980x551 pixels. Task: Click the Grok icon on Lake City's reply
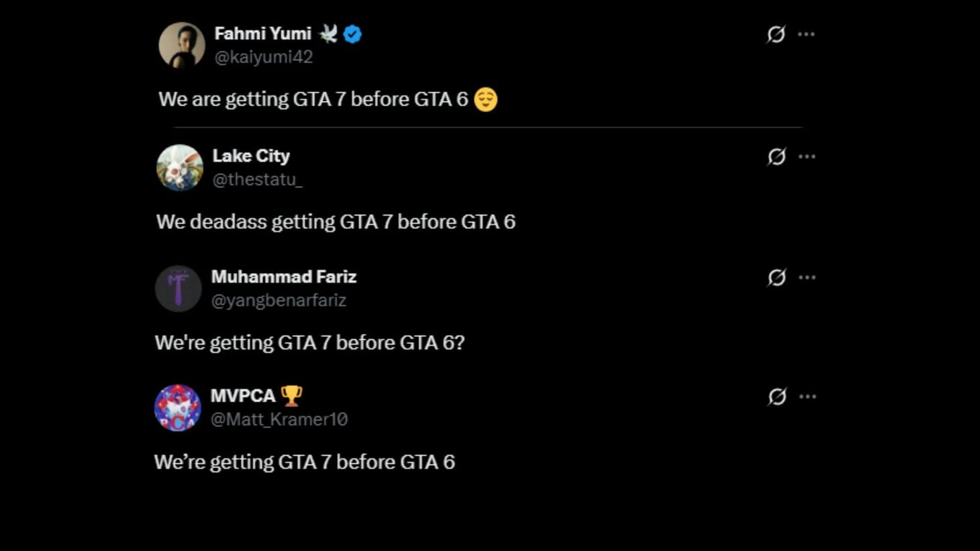point(775,157)
